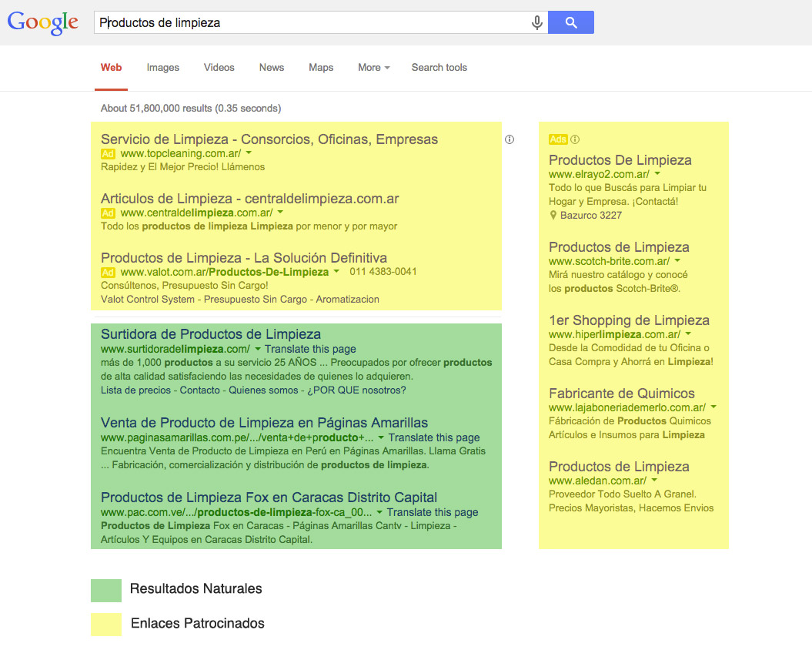Click Ad badge beside www.valot.com.ar

108,273
